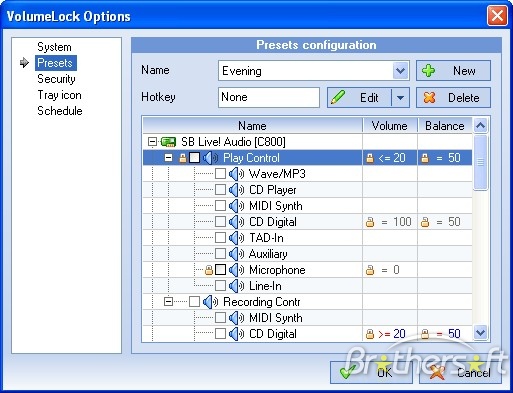This screenshot has height=393, width=513.
Task: Click the lock icon left of Play Control checkbox
Action: pyautogui.click(x=183, y=158)
